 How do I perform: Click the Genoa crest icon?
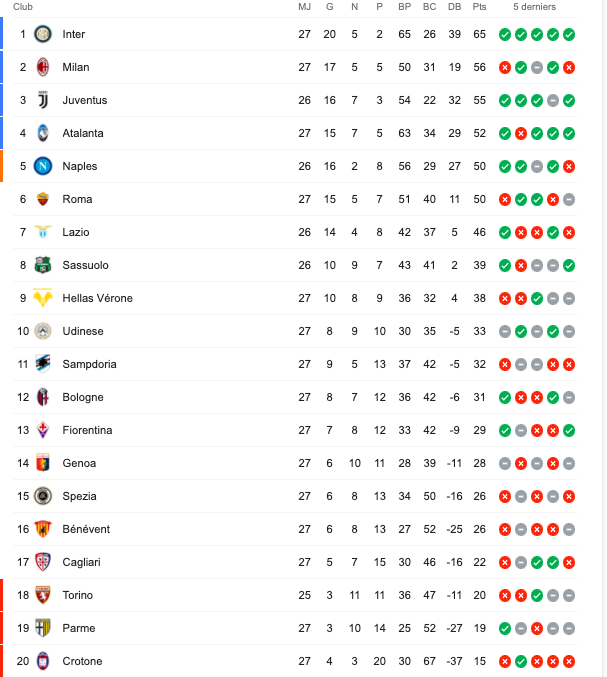click(x=43, y=463)
